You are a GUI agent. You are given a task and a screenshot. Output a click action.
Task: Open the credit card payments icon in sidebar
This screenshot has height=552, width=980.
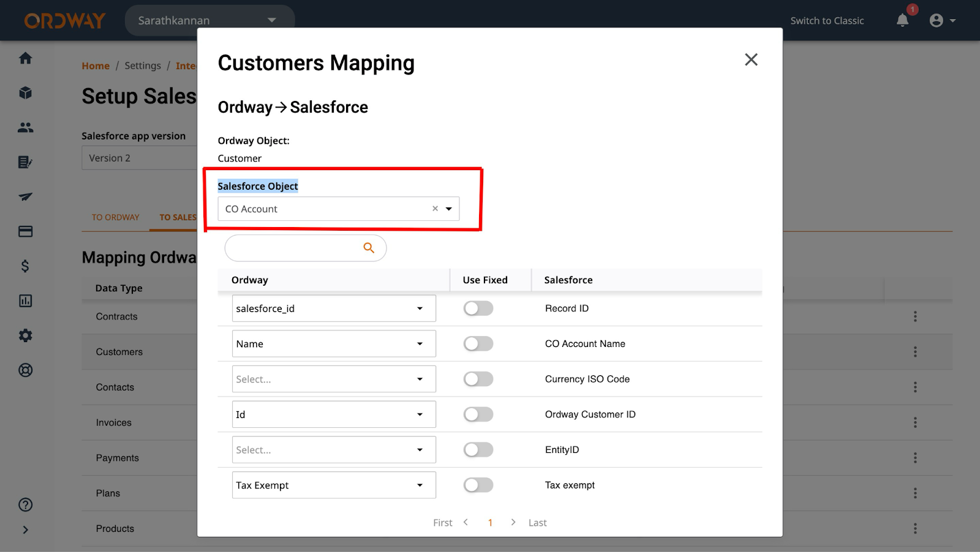25,231
